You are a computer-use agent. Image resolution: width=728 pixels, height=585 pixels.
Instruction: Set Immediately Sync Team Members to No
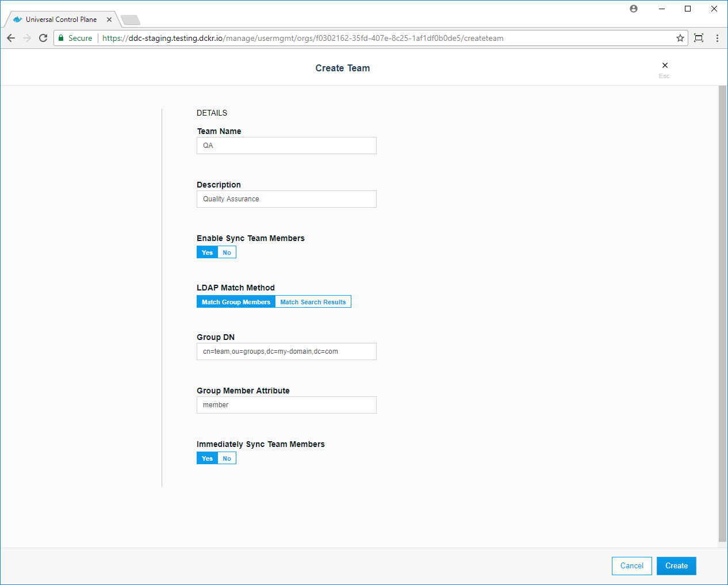coord(227,458)
